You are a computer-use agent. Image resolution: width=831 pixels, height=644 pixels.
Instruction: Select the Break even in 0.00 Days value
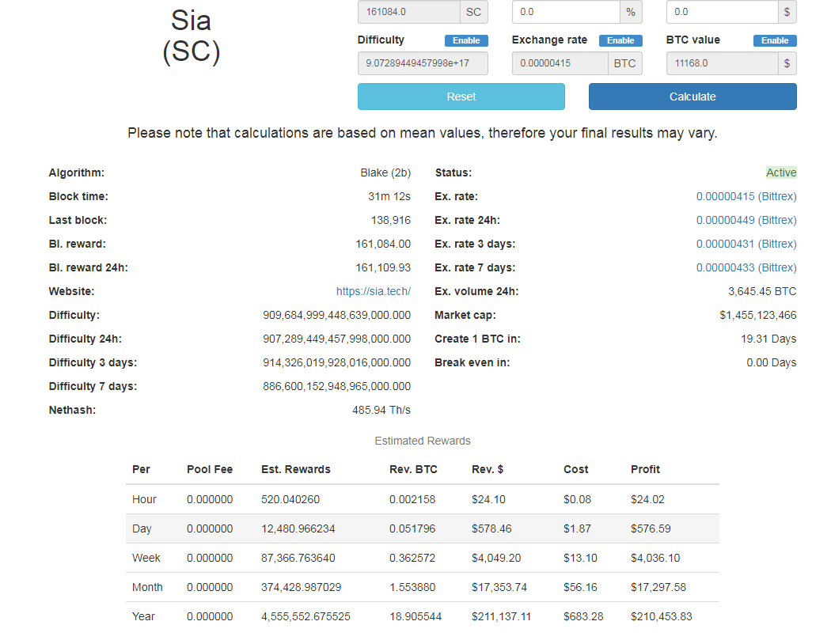771,363
